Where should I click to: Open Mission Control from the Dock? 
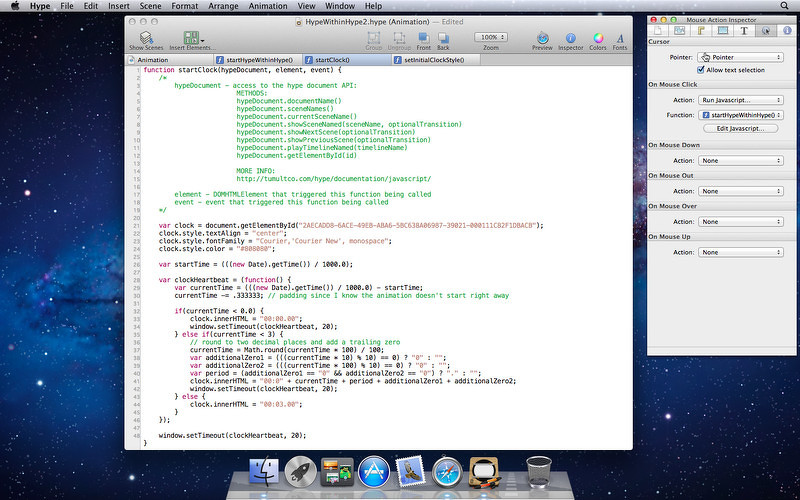(337, 471)
